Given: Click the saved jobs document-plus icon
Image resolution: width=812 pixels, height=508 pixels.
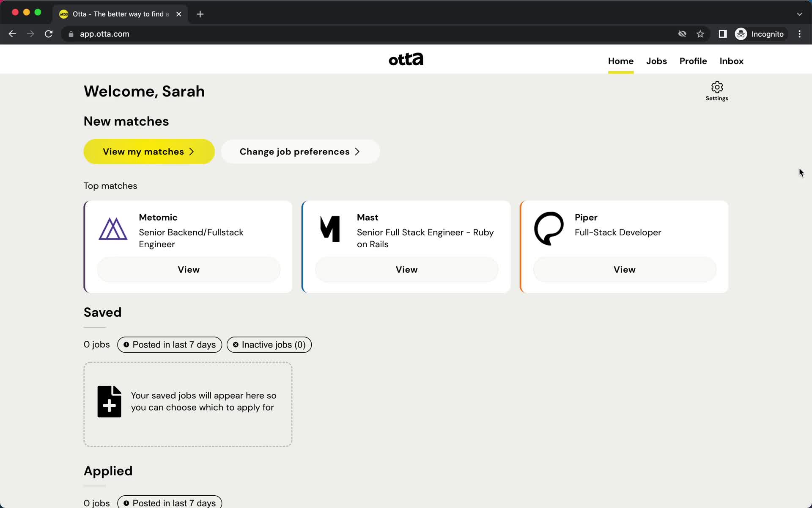Looking at the screenshot, I should point(110,401).
